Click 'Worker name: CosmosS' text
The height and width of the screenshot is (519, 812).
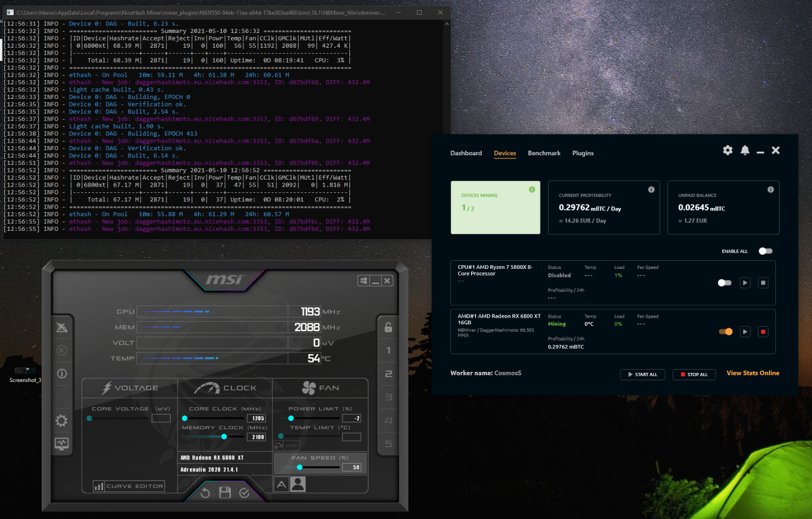486,373
